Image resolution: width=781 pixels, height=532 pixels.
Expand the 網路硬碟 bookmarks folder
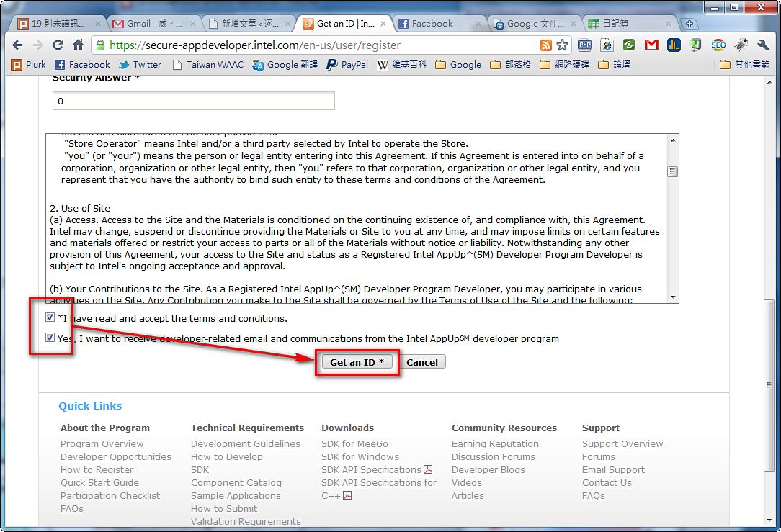pyautogui.click(x=565, y=65)
